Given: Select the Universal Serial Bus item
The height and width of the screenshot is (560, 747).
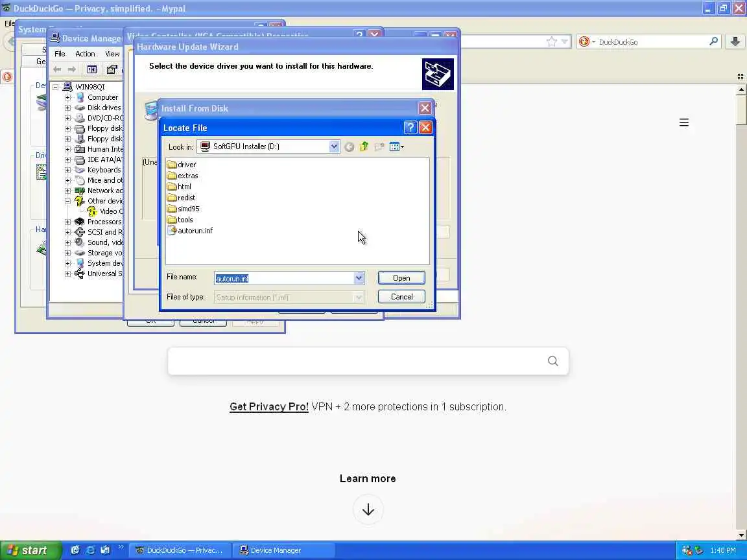Looking at the screenshot, I should click(99, 274).
